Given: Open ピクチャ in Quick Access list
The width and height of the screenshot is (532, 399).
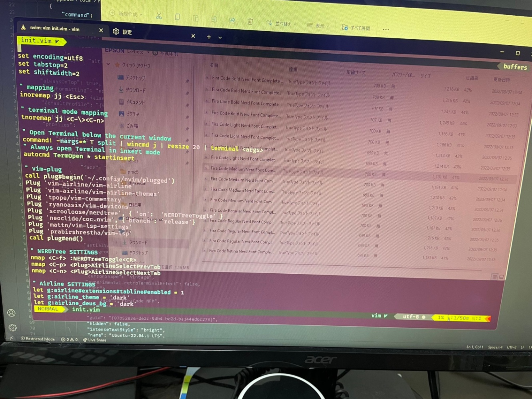Looking at the screenshot, I should 129,114.
